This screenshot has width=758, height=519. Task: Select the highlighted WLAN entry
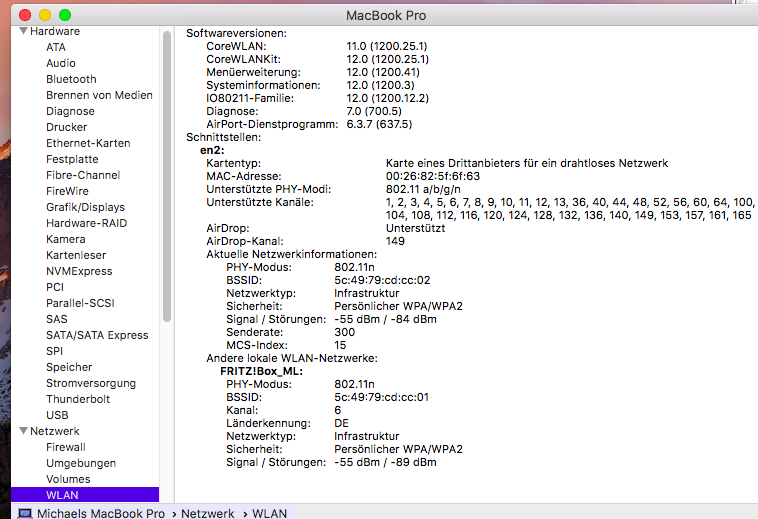(85, 495)
